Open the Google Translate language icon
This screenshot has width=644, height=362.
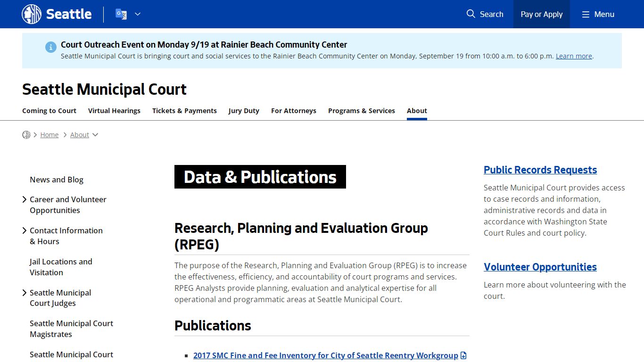click(x=121, y=14)
